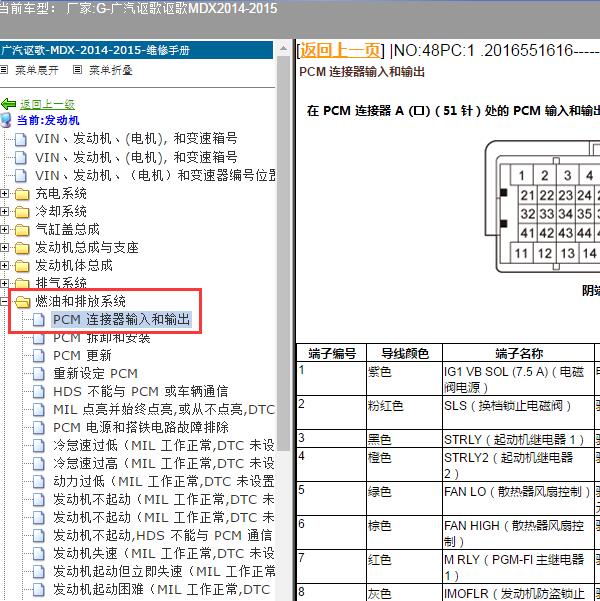Click the 当前:发动机 icon

point(7,120)
